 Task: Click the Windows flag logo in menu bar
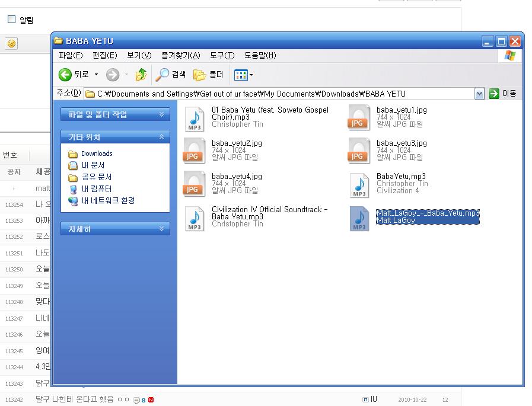click(509, 55)
